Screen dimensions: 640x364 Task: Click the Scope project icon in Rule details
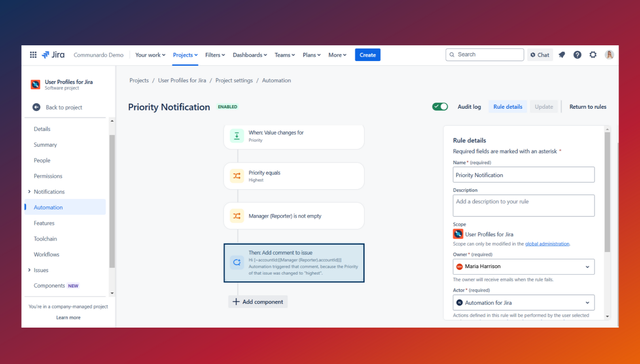click(x=458, y=234)
